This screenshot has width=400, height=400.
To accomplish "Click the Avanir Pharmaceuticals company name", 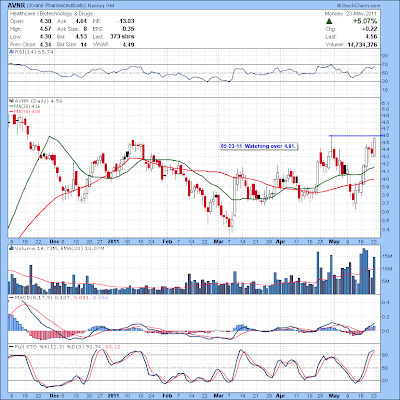I will pos(55,6).
